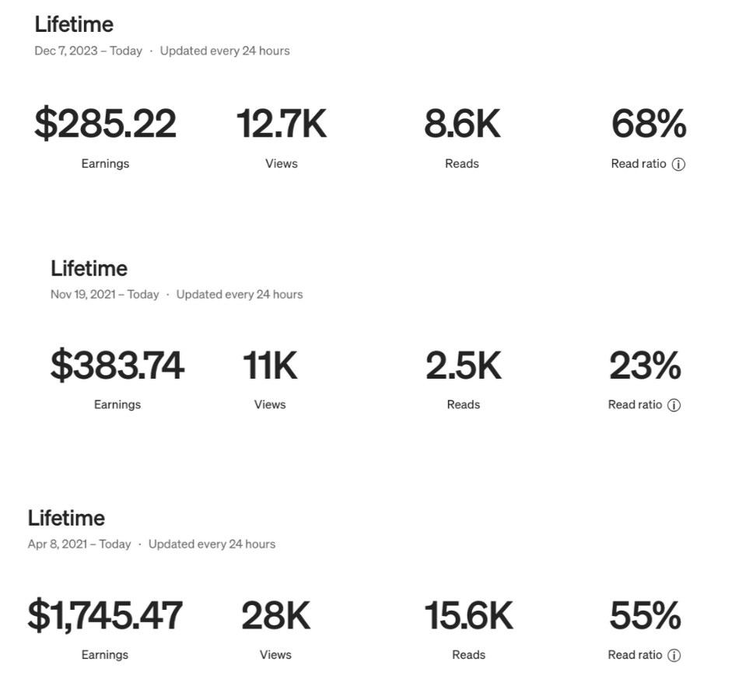Select the 2.5K reads stat
This screenshot has height=700, width=753.
click(464, 366)
